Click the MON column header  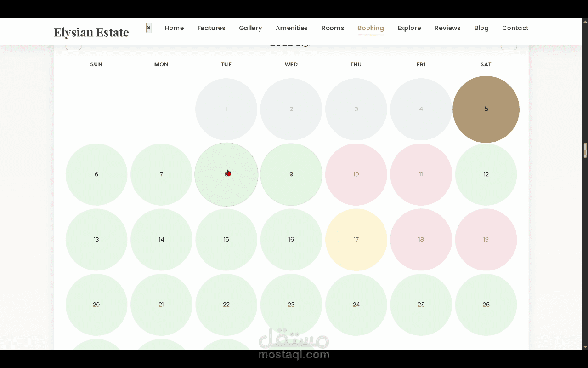point(161,64)
